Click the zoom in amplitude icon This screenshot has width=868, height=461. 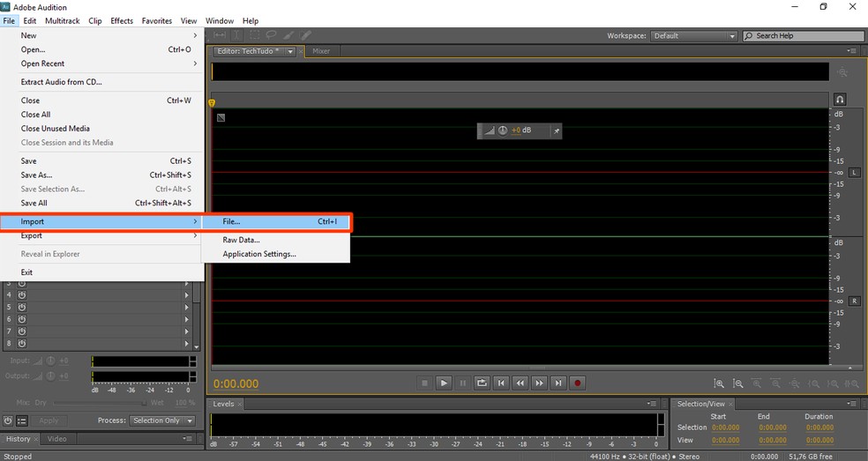[x=720, y=383]
